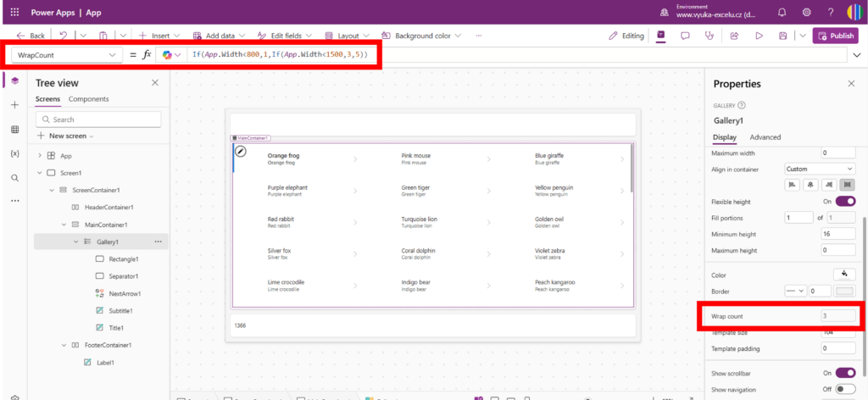
Task: Click the Insert plus icon in left sidebar
Action: 15,104
